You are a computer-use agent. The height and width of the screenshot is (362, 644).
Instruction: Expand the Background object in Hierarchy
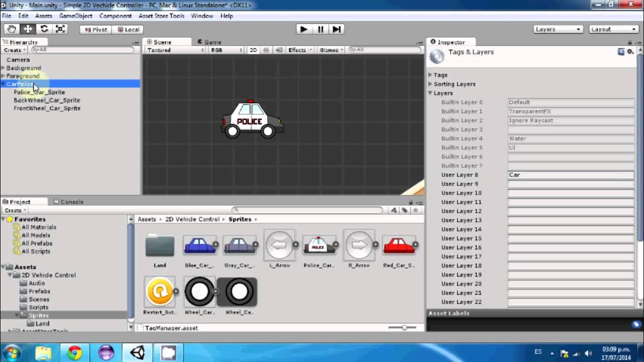click(x=3, y=68)
